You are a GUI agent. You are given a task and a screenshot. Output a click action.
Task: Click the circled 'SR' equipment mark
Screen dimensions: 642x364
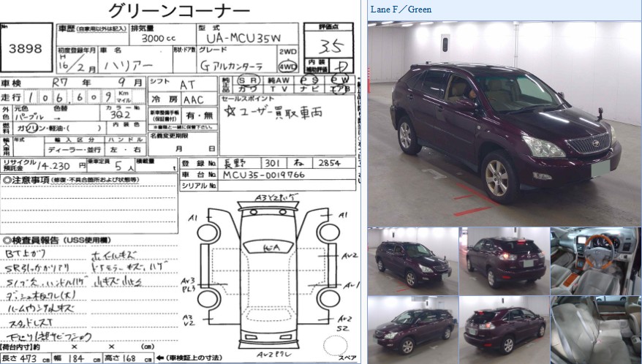[x=249, y=80]
